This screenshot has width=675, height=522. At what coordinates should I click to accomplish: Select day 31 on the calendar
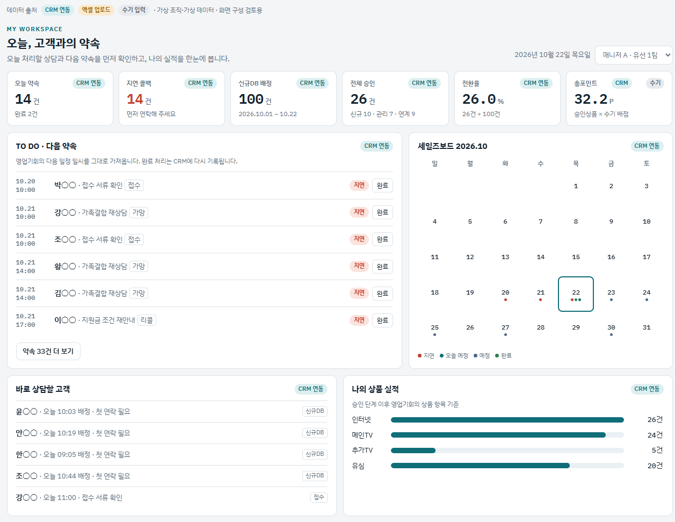point(647,329)
